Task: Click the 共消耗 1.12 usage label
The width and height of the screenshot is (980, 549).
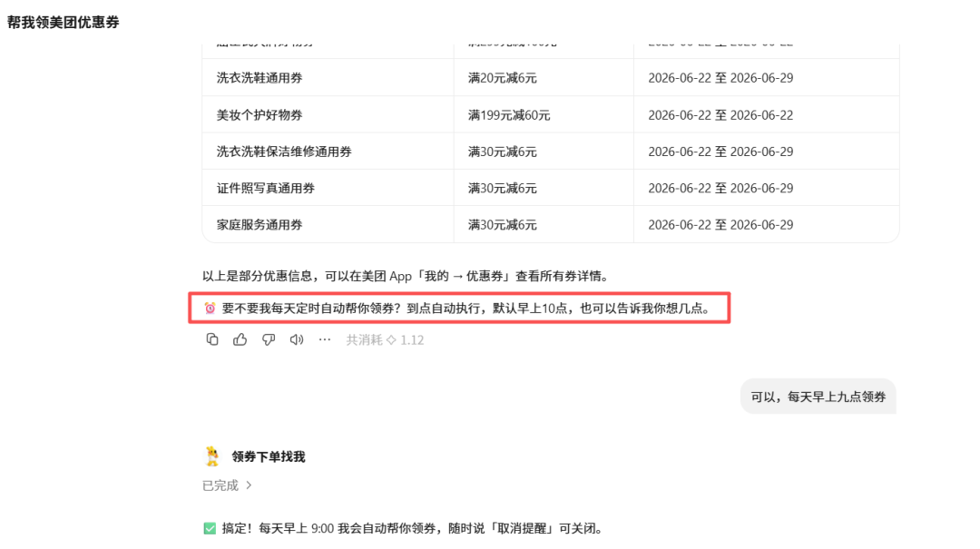Action: 385,339
